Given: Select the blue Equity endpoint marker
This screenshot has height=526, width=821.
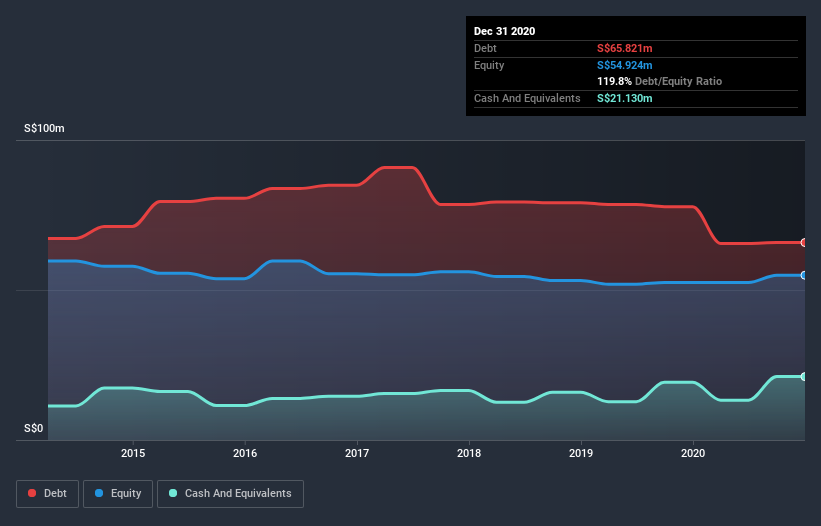Looking at the screenshot, I should point(804,275).
